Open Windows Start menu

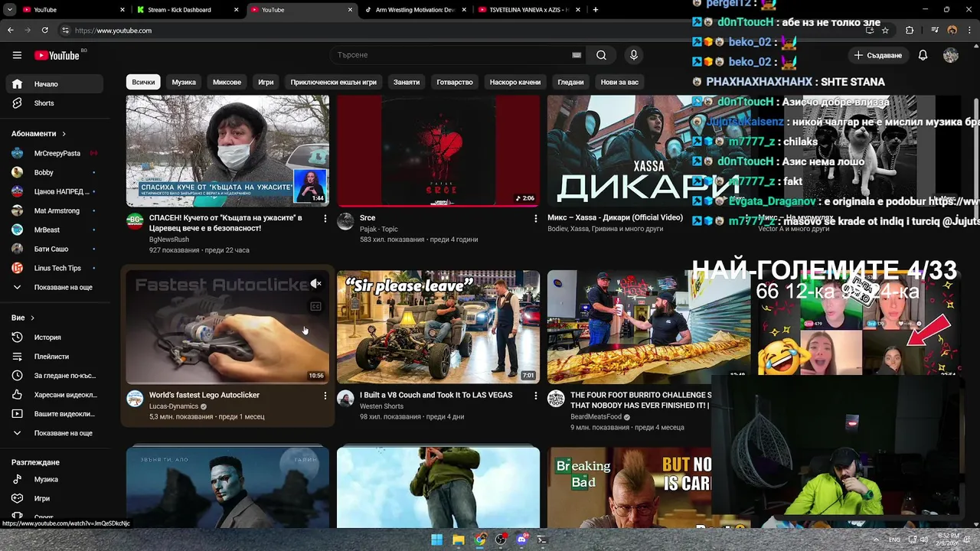(x=436, y=540)
